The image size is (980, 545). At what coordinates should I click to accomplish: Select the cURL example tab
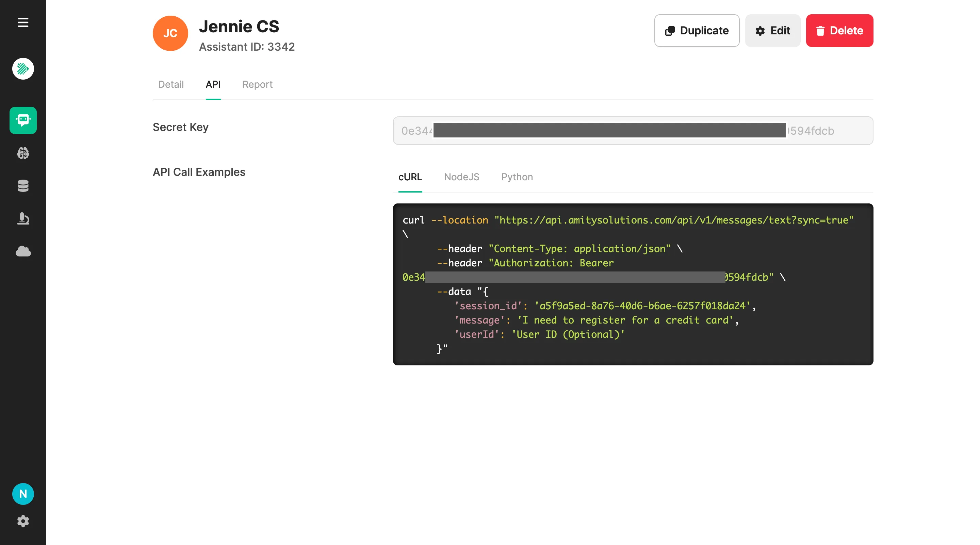click(x=410, y=177)
